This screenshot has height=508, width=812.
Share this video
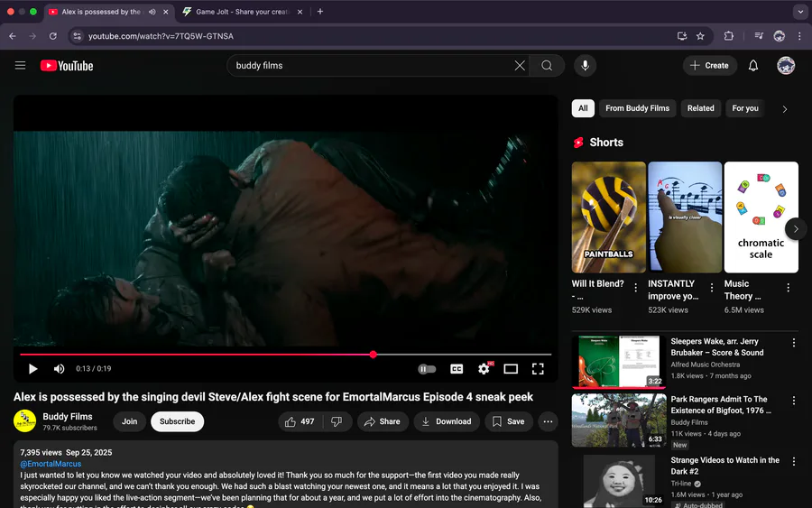coord(383,421)
